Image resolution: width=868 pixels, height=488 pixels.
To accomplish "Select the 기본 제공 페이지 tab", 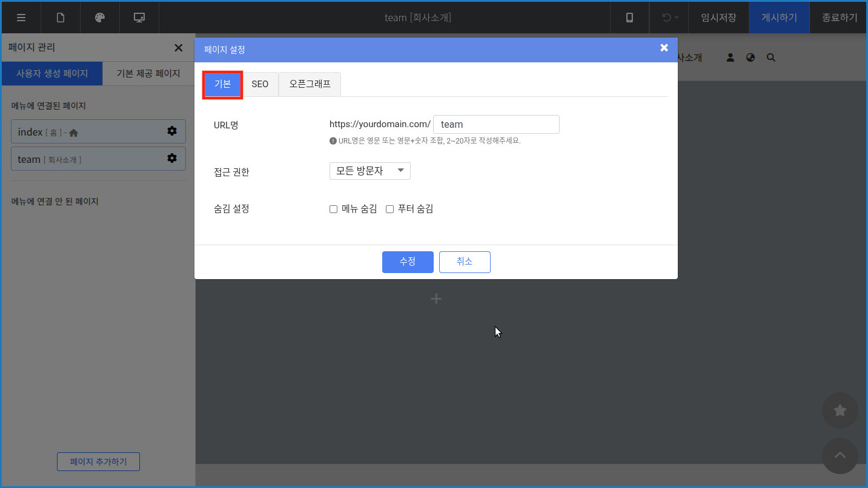I will (148, 73).
